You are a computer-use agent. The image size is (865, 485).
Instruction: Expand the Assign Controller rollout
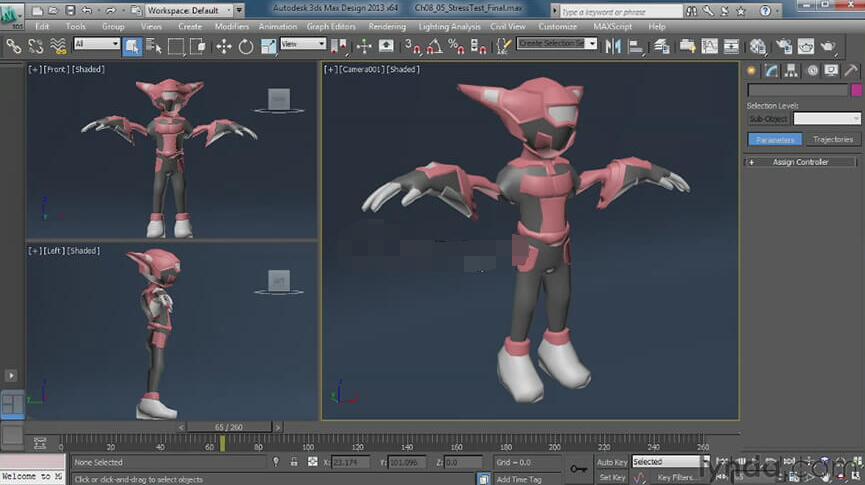pyautogui.click(x=800, y=162)
